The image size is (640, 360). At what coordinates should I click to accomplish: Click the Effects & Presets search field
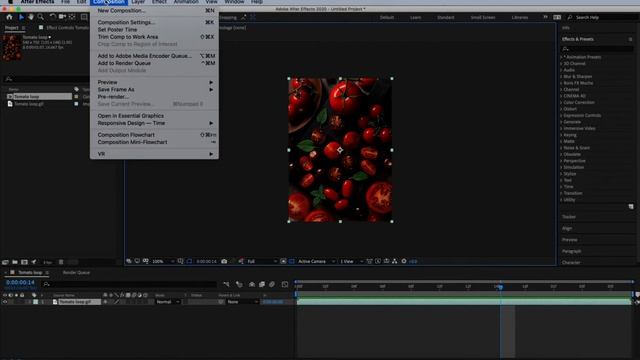click(x=598, y=49)
